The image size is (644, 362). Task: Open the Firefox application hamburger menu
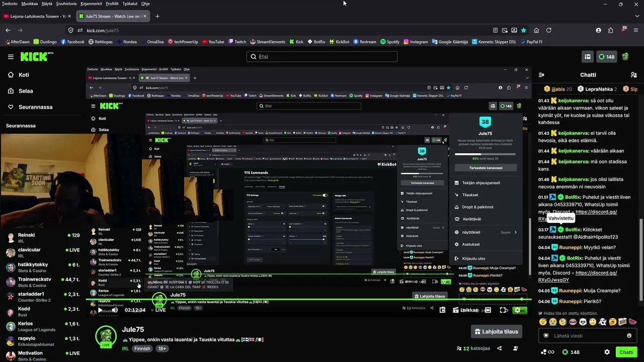636,30
